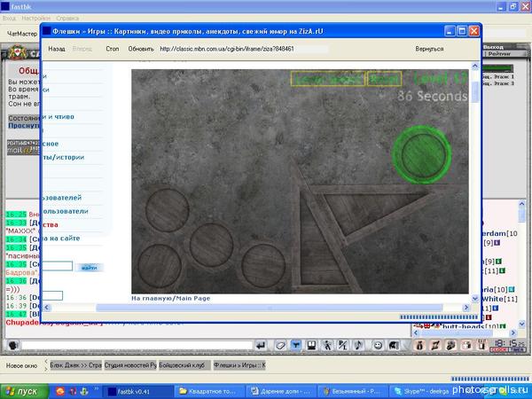The image size is (532, 399).
Task: Click right arrow of popup horizontal scrollbar
Action: (465, 308)
